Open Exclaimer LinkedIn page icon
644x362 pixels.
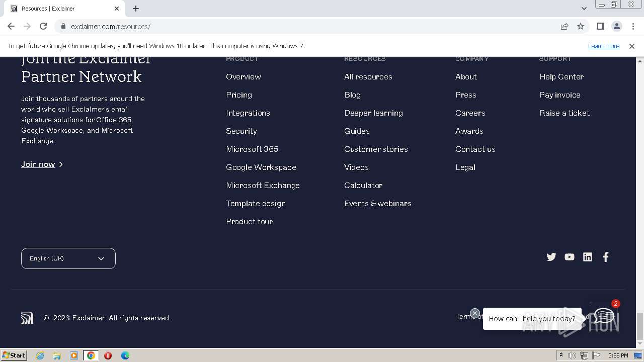point(588,257)
